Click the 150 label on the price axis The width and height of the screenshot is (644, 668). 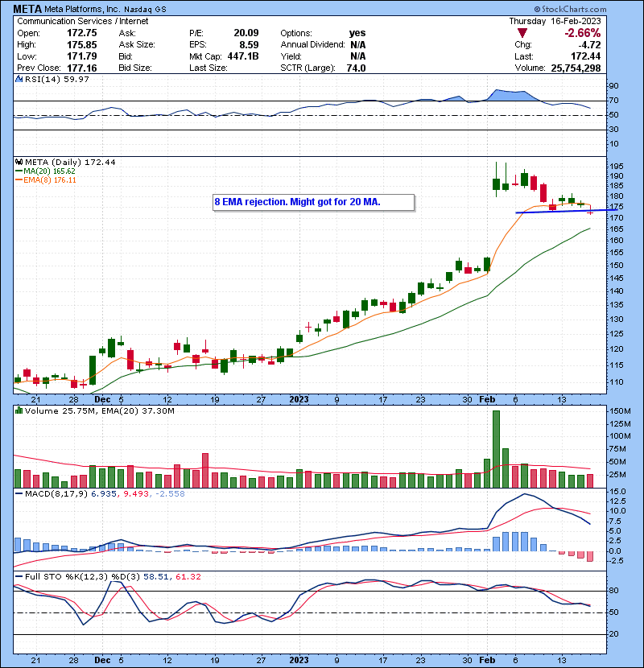tap(617, 266)
